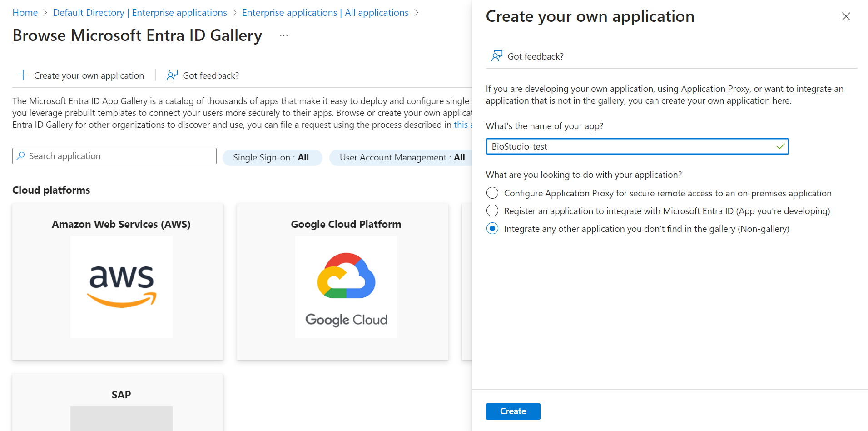Open Default Directory | Enterprise applications breadcrumb
Image resolution: width=868 pixels, height=431 pixels.
[140, 13]
